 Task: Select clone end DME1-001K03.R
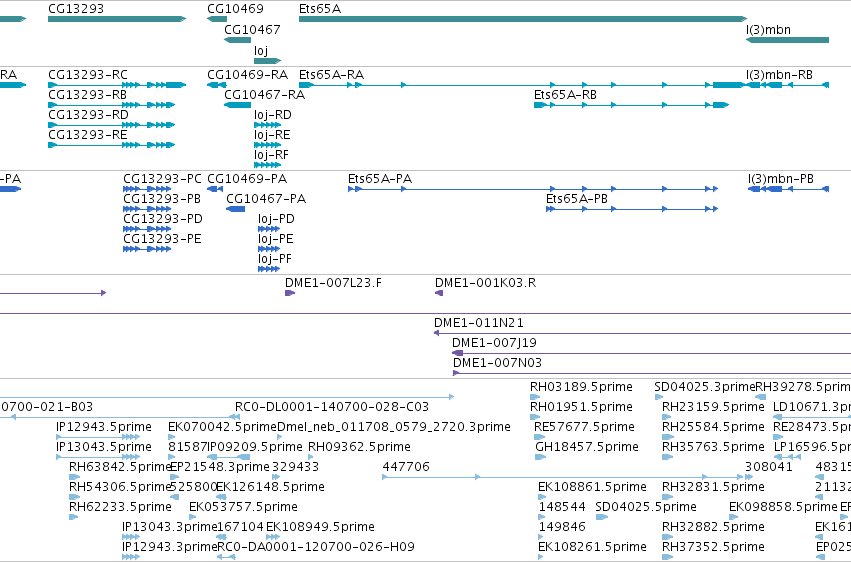[485, 283]
